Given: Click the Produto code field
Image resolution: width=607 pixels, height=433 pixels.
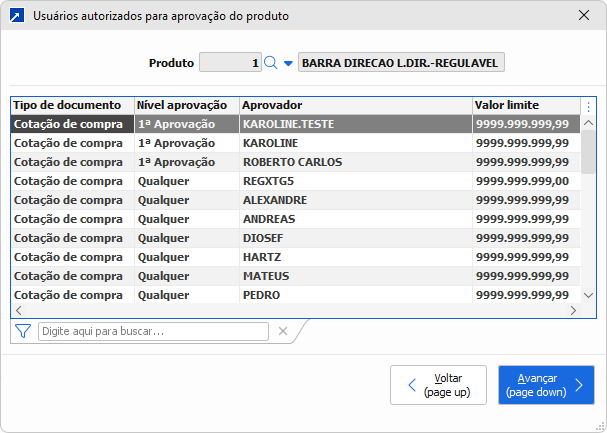Looking at the screenshot, I should pyautogui.click(x=230, y=63).
